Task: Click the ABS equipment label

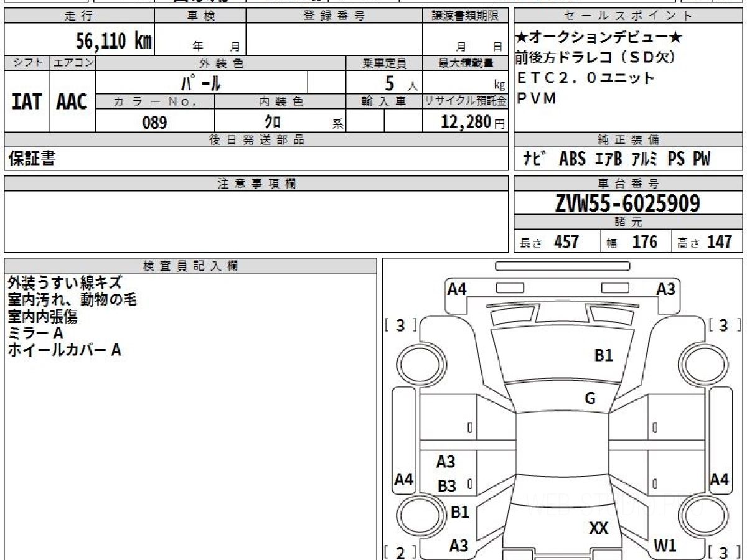Action: pyautogui.click(x=572, y=159)
